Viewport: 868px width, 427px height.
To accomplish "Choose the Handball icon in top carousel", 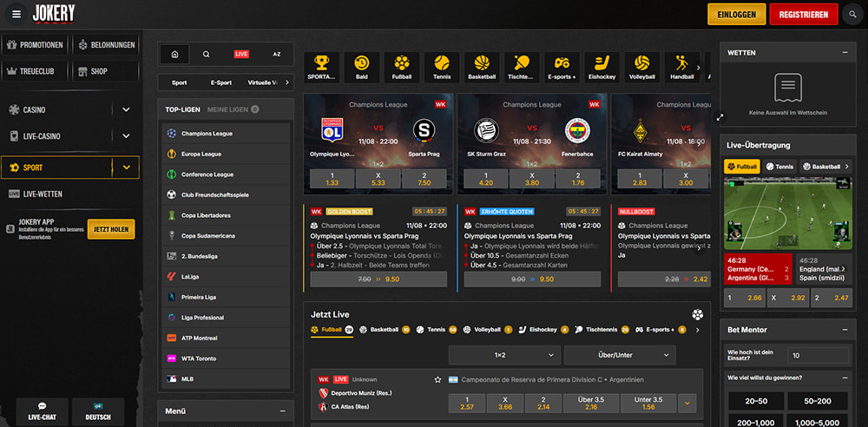I will (681, 68).
